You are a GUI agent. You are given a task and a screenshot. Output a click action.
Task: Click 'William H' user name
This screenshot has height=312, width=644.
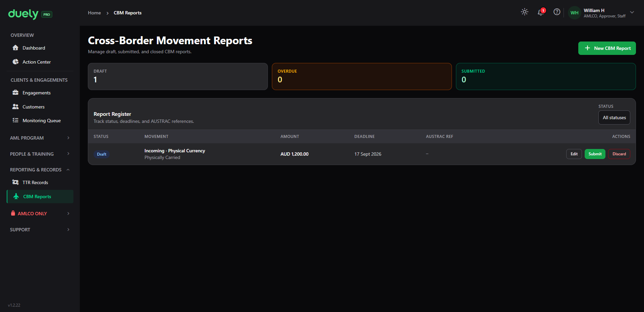[x=594, y=10]
